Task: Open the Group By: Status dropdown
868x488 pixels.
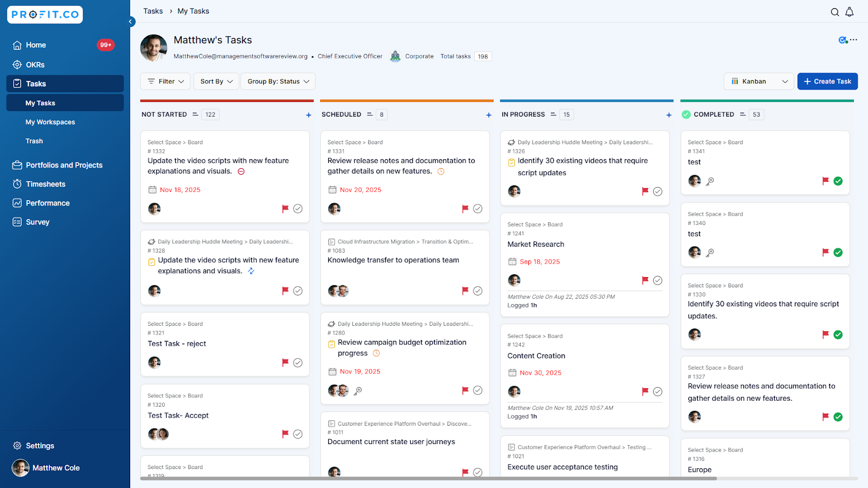Action: [278, 81]
